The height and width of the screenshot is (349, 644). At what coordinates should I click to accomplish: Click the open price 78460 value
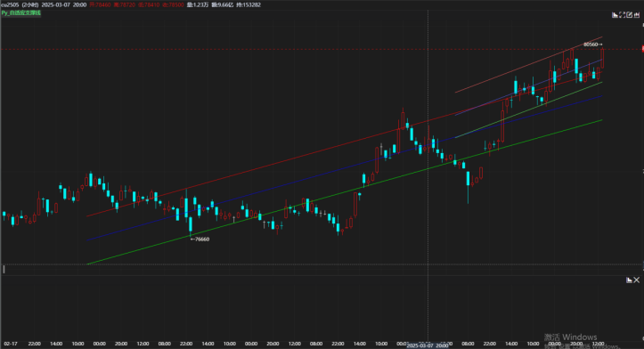pyautogui.click(x=101, y=5)
